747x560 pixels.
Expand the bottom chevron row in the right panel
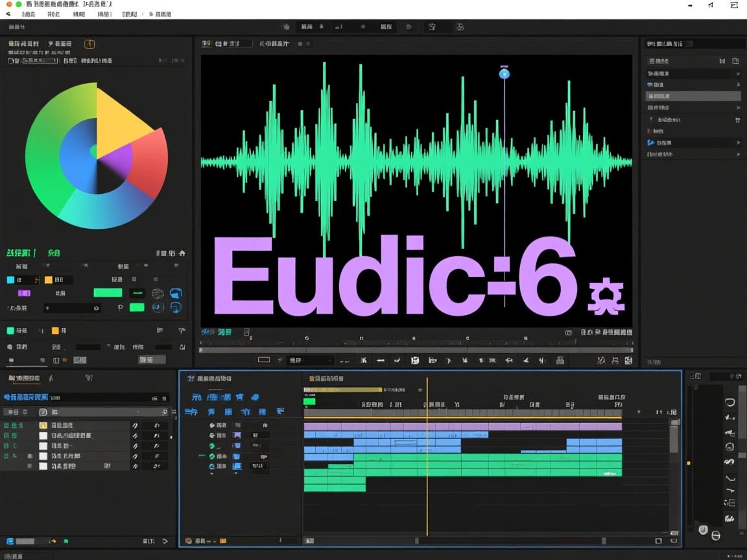pyautogui.click(x=739, y=154)
